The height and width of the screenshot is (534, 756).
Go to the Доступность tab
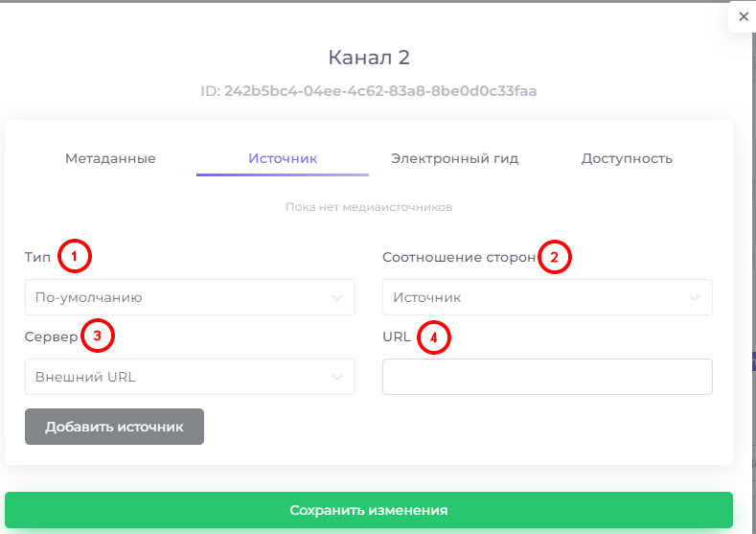[x=627, y=158]
